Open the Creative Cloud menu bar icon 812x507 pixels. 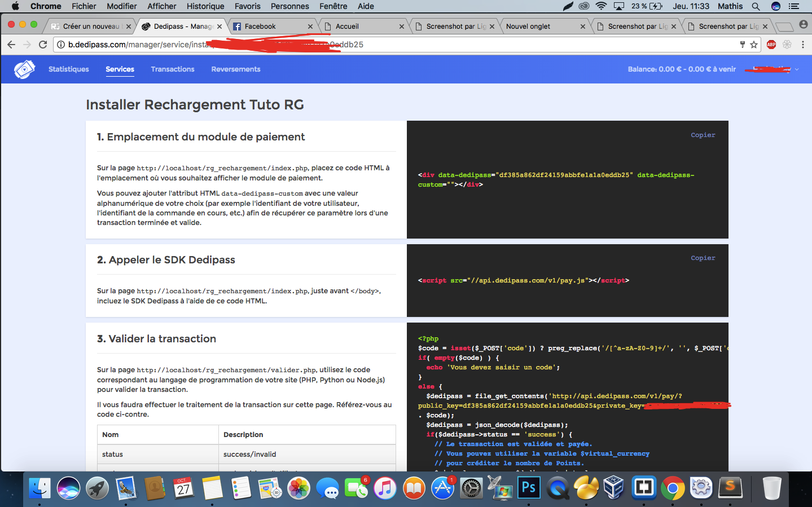pos(584,6)
